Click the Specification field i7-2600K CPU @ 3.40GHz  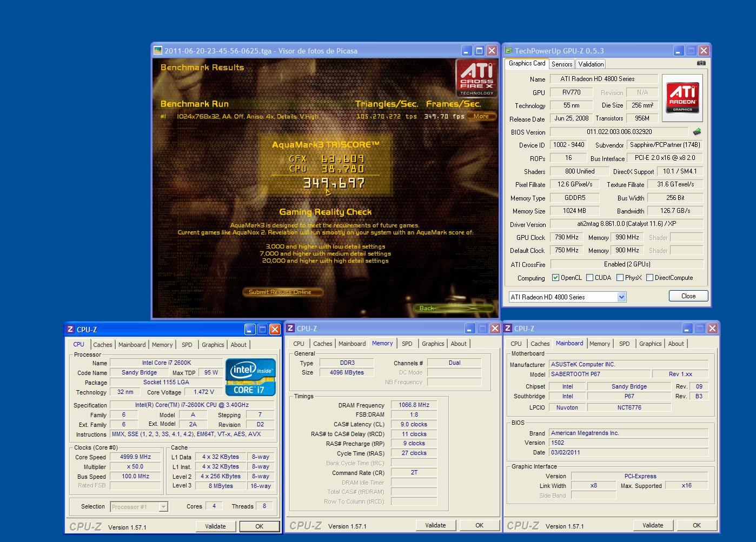coord(192,405)
